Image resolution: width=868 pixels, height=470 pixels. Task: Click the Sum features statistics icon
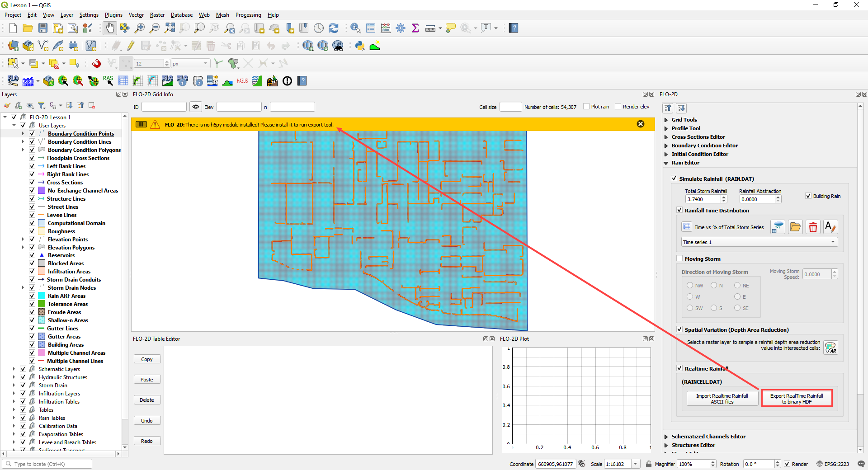click(415, 28)
